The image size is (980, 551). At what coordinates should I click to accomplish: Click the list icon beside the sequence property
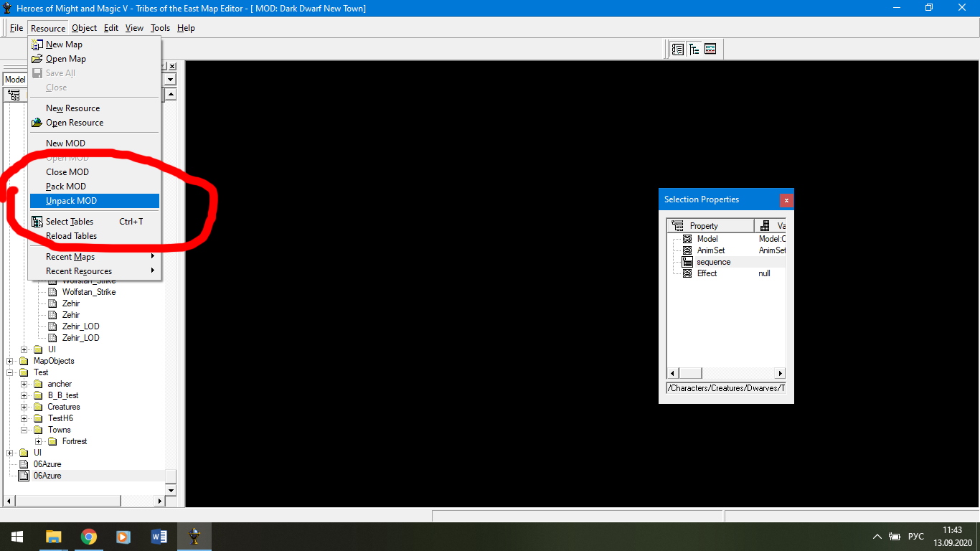click(687, 262)
